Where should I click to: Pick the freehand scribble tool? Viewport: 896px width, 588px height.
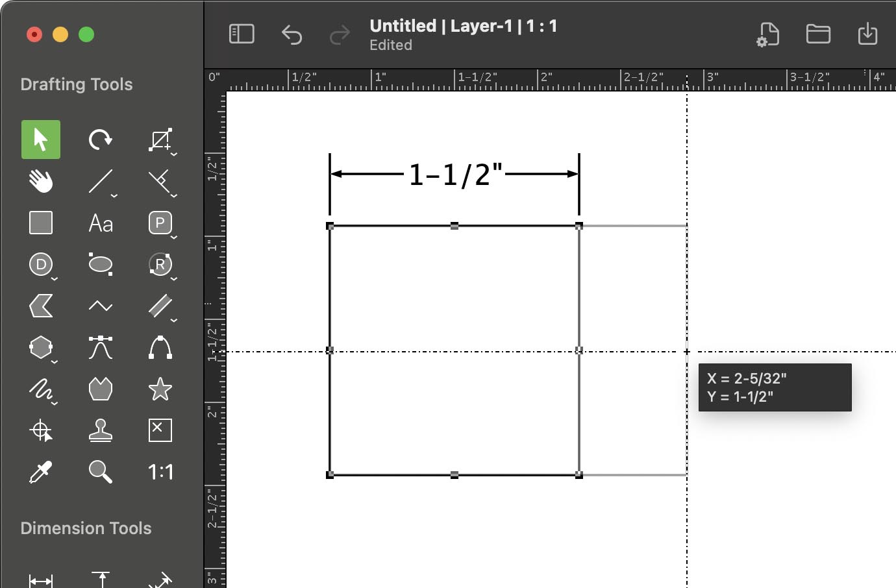(41, 389)
